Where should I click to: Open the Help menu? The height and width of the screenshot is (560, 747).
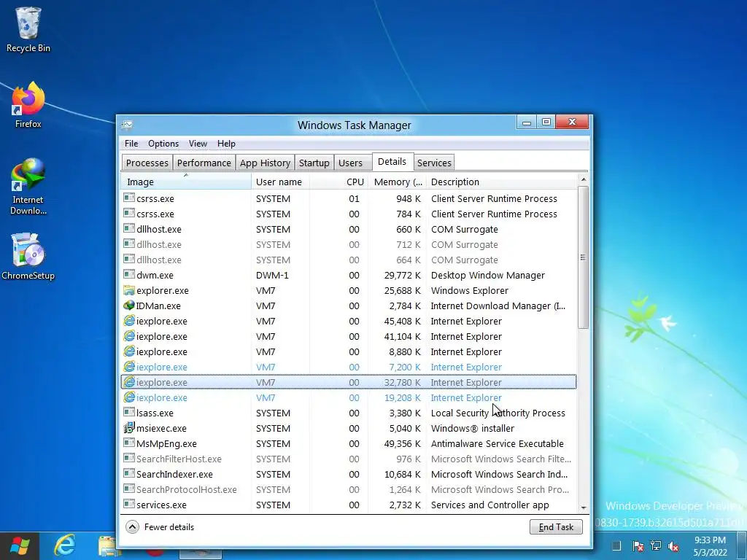coord(226,144)
